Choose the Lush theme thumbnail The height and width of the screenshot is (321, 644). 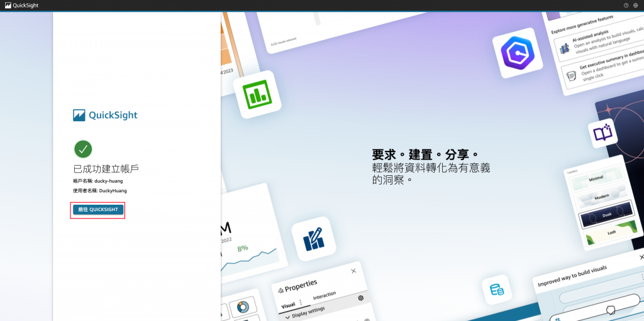pyautogui.click(x=611, y=232)
